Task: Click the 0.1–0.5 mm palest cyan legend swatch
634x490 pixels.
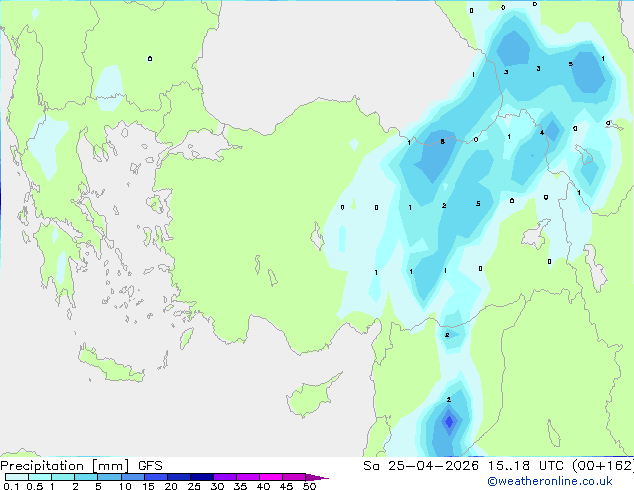Action: 17,477
